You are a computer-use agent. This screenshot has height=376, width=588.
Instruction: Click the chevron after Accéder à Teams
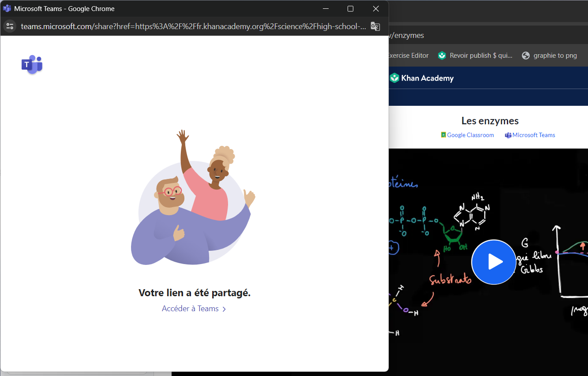coord(224,309)
